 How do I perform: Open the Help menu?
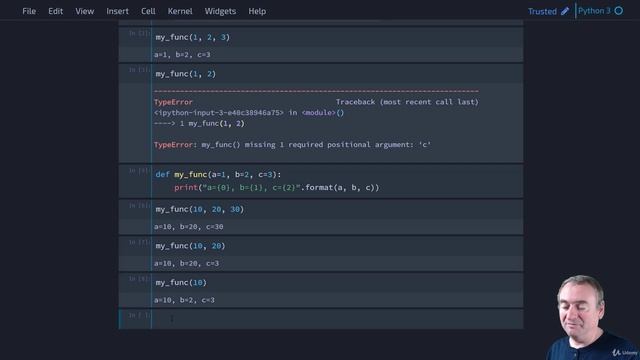point(257,11)
